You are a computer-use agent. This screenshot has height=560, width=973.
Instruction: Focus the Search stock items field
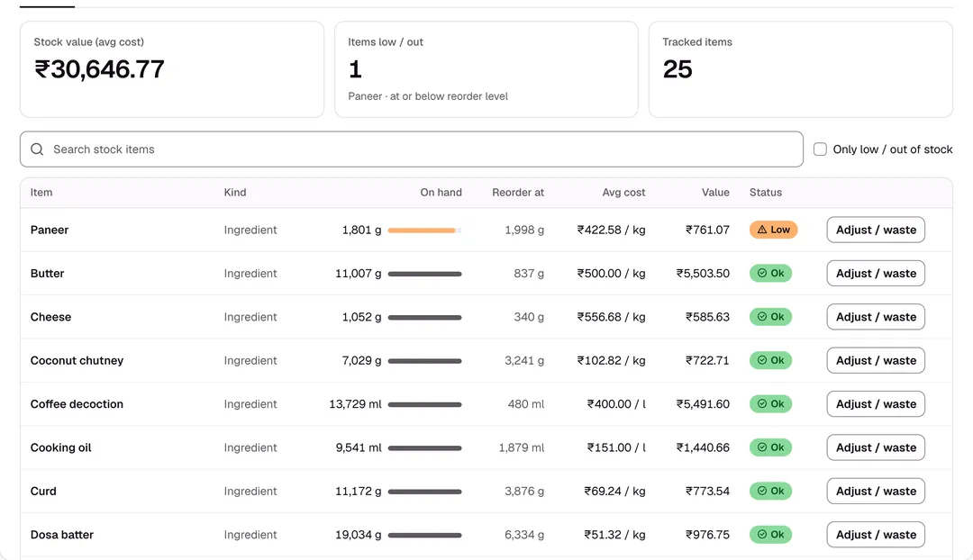(412, 149)
